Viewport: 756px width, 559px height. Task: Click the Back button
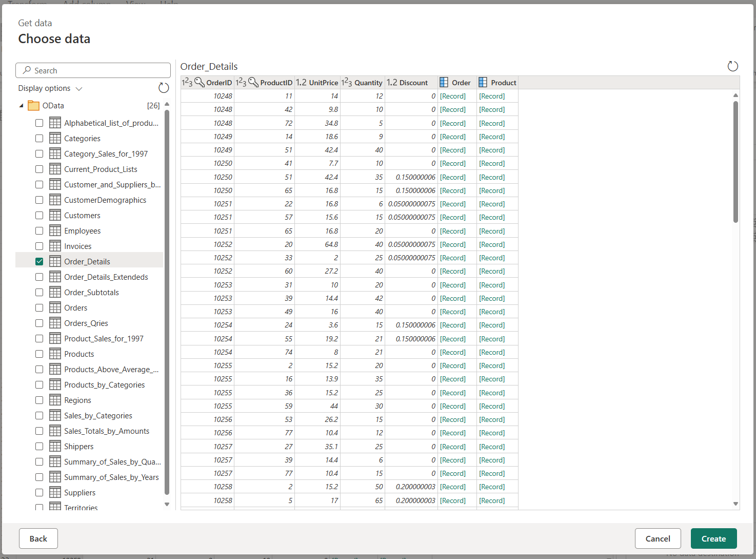(38, 538)
